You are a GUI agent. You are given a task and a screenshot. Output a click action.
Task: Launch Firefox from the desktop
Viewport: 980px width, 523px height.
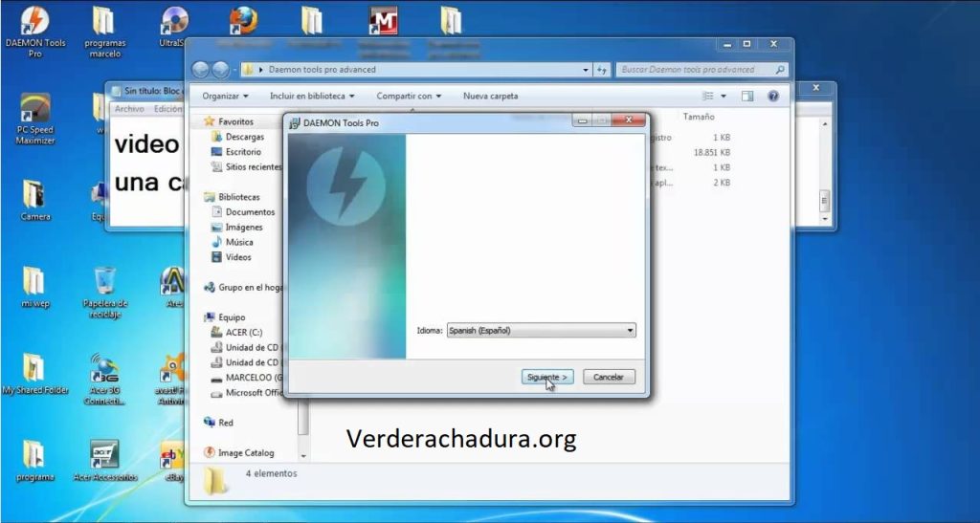[x=243, y=21]
